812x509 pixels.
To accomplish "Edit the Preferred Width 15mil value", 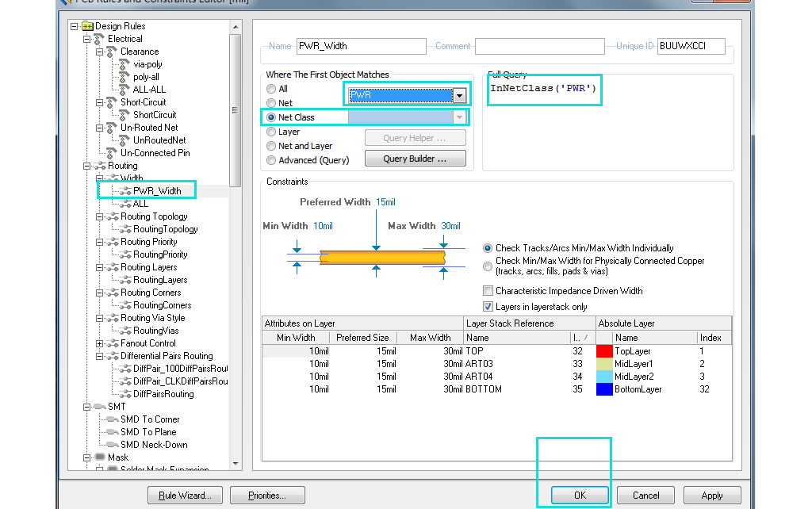I will (x=386, y=202).
